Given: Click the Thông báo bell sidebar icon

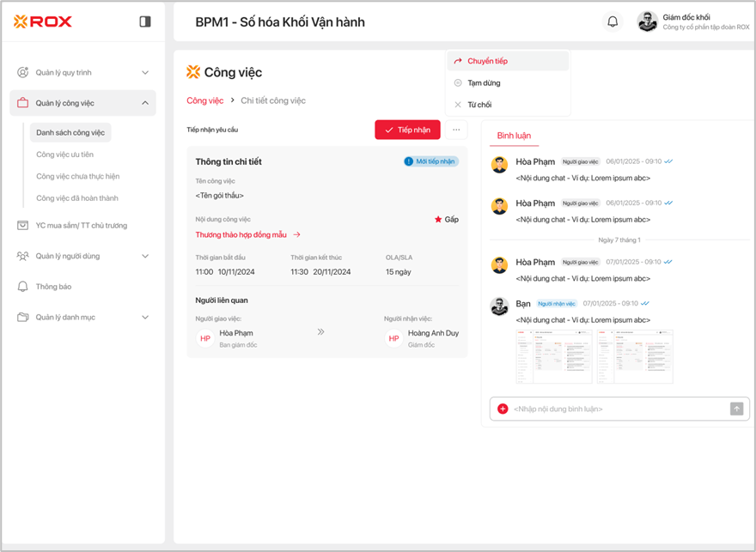Looking at the screenshot, I should click(23, 287).
